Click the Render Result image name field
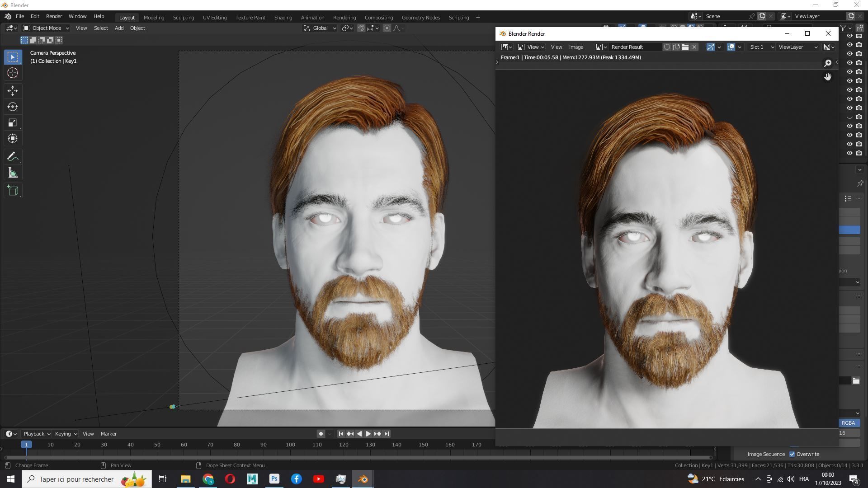The width and height of the screenshot is (868, 488). click(x=635, y=47)
